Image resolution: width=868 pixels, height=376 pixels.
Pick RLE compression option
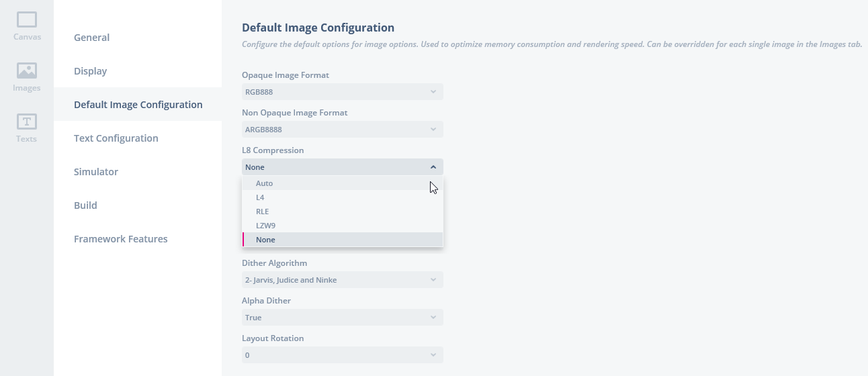coord(262,211)
